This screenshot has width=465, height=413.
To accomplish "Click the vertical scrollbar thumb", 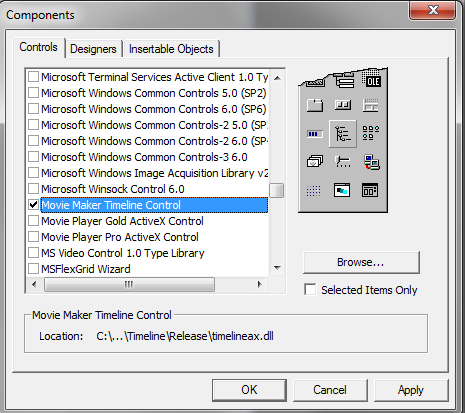I will [x=277, y=190].
